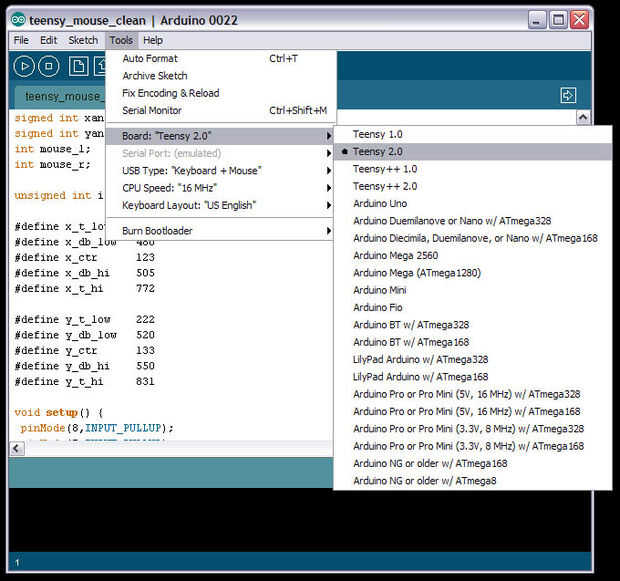Click editor scroll-up arrow
The image size is (620, 581).
(583, 117)
